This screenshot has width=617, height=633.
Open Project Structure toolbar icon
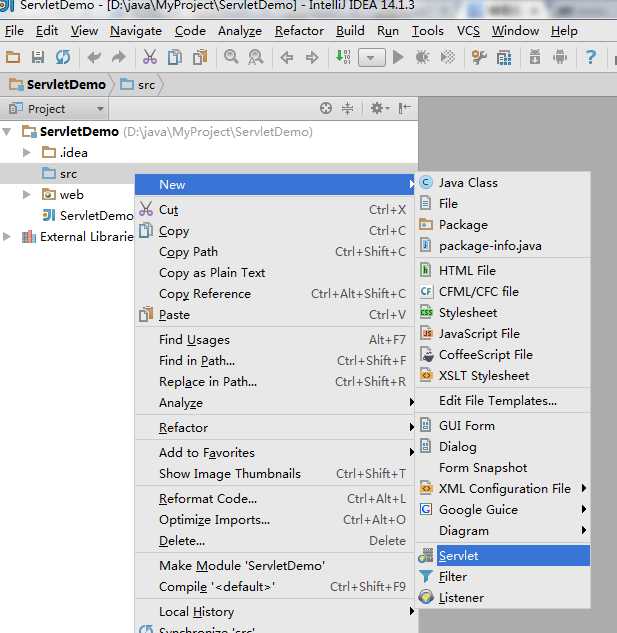pos(504,58)
